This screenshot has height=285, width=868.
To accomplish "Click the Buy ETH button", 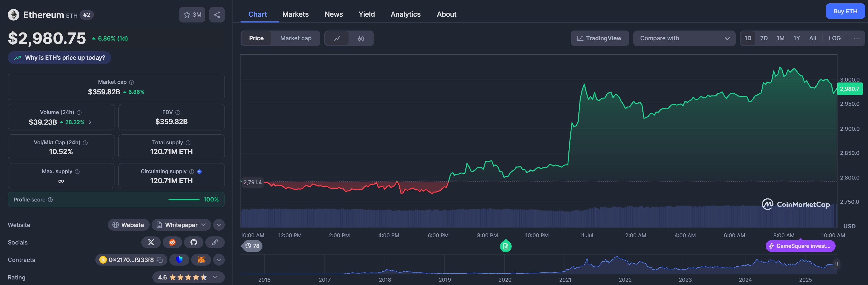I will [846, 11].
